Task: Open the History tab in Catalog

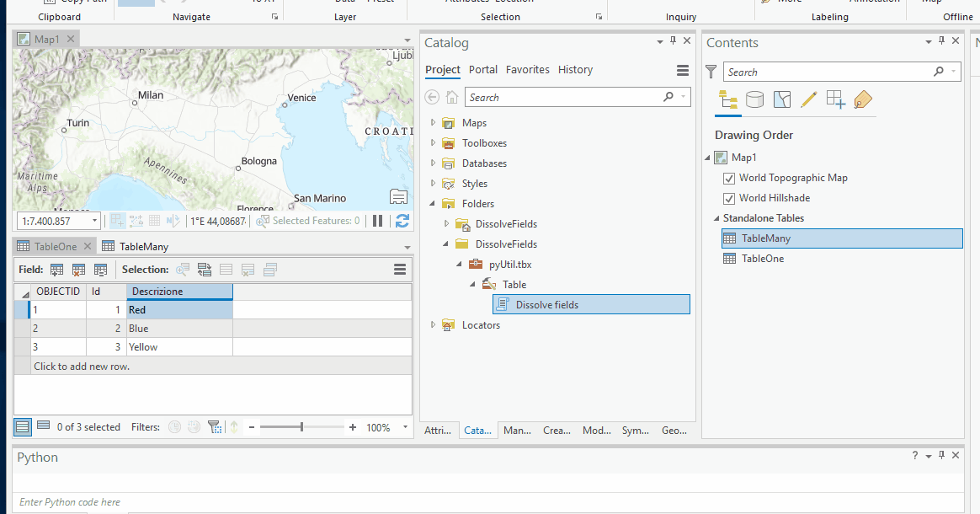Action: [x=575, y=69]
